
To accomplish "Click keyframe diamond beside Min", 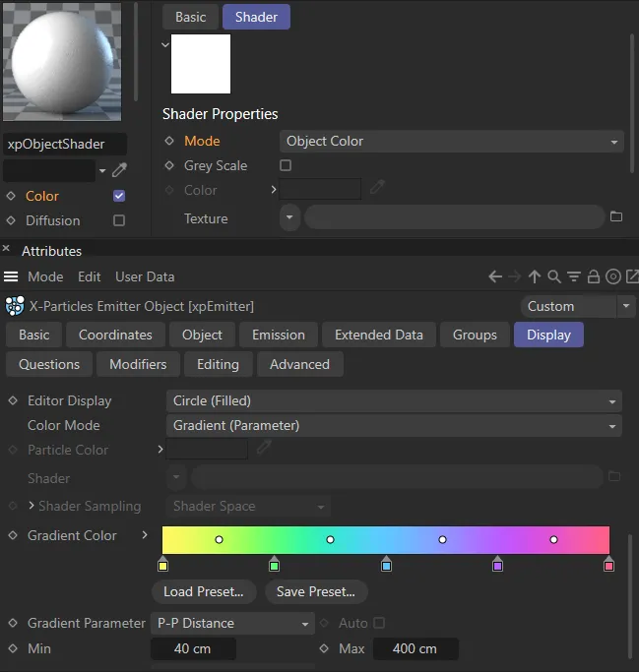I will 13,648.
